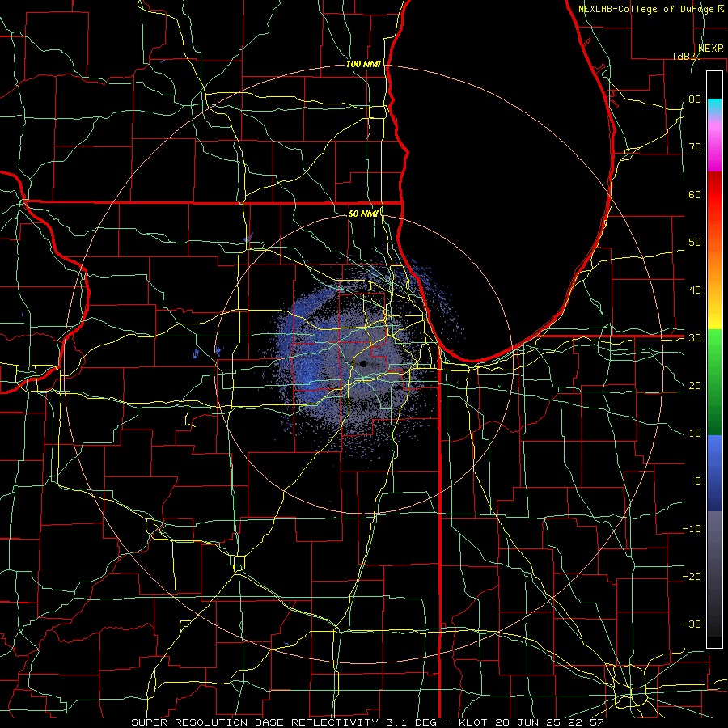Click the 10 value on the dBZ scale
728x728 pixels.
click(x=695, y=434)
